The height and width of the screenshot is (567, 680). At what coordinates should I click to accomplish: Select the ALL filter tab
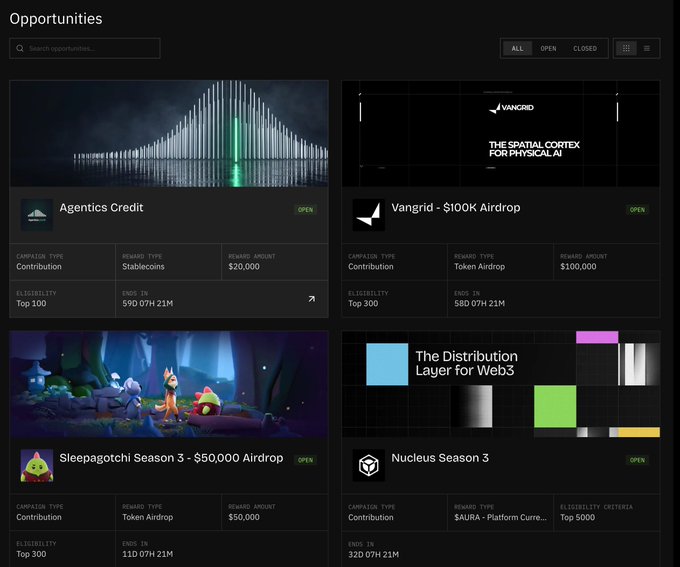coord(517,48)
